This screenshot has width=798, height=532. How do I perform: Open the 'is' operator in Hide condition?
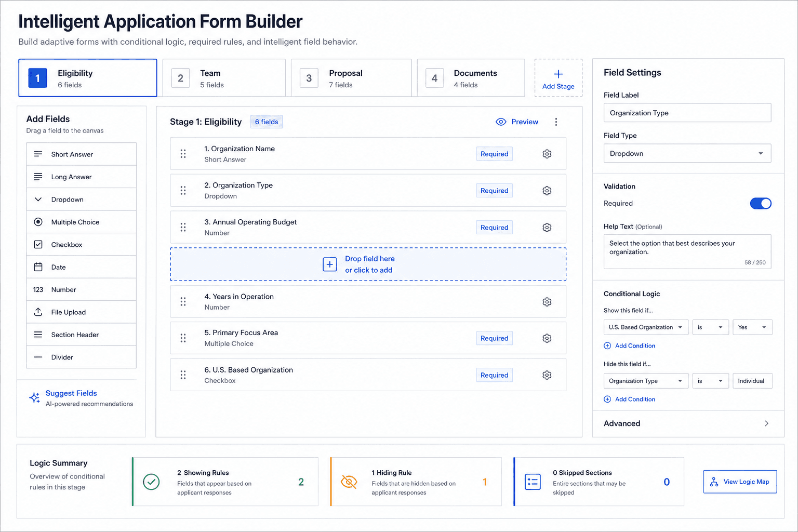tap(710, 381)
